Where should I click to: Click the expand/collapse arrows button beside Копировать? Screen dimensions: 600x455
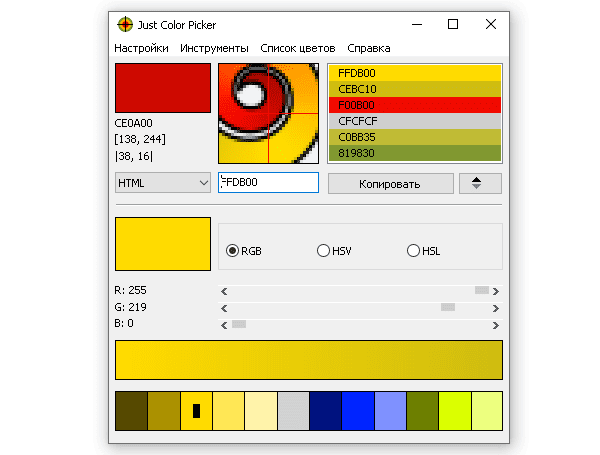[x=480, y=183]
